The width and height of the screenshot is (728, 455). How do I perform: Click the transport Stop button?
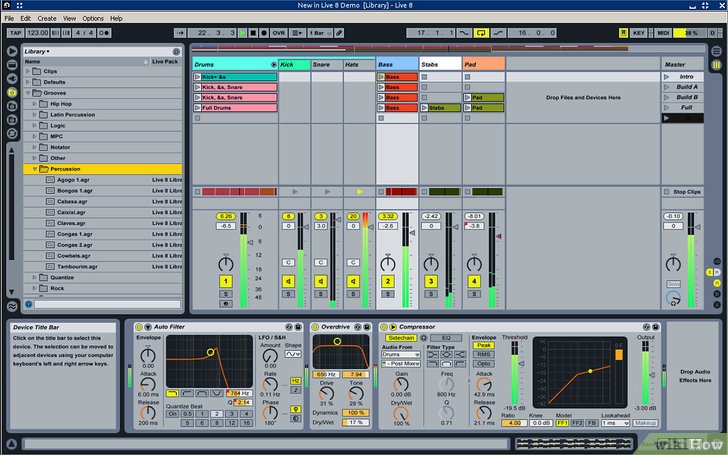click(253, 33)
